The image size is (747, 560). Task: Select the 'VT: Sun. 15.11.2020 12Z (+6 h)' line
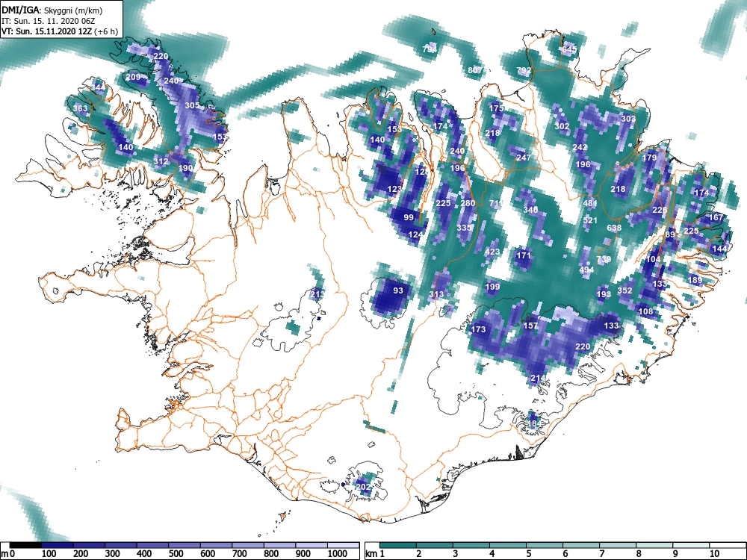[x=60, y=32]
